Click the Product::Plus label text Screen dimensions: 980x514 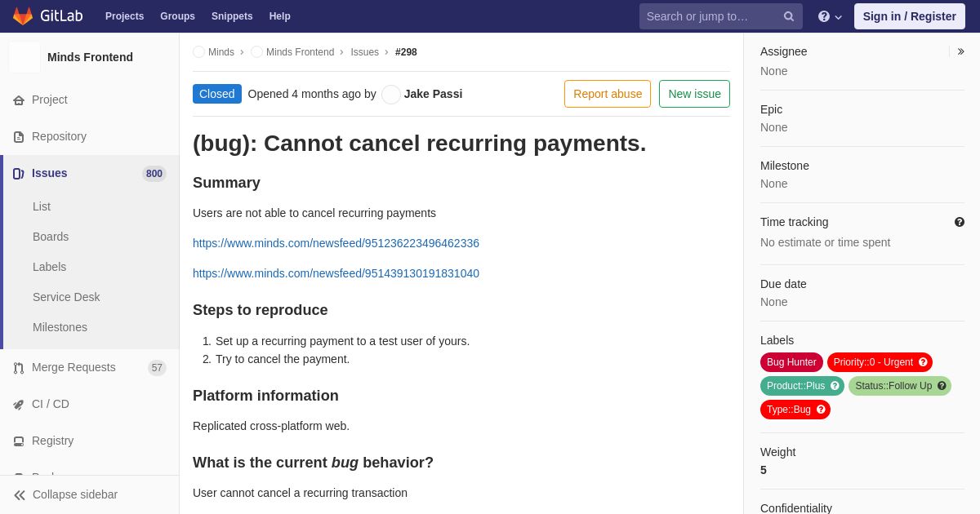(796, 386)
